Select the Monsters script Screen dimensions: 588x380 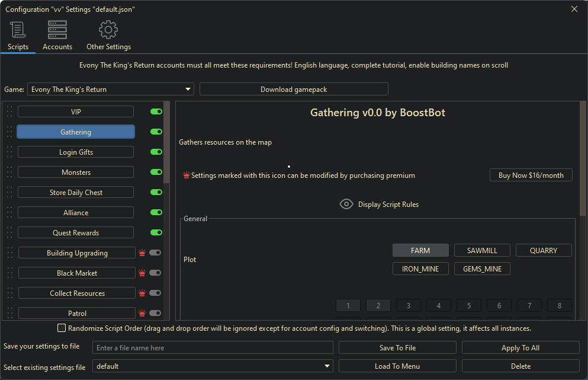click(x=76, y=172)
